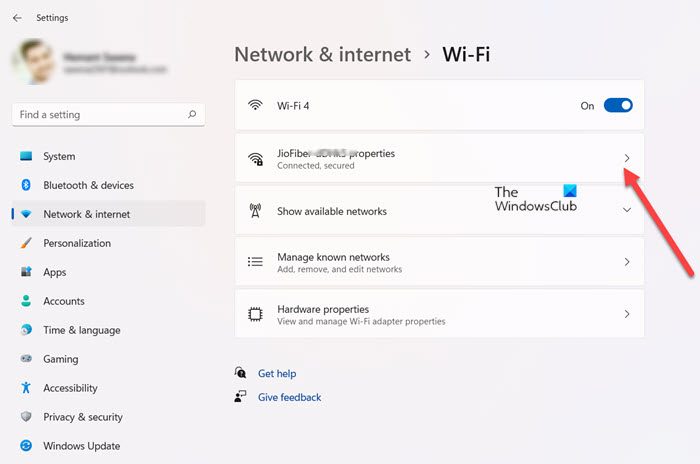The width and height of the screenshot is (700, 464).
Task: Select System in the sidebar
Action: (59, 156)
